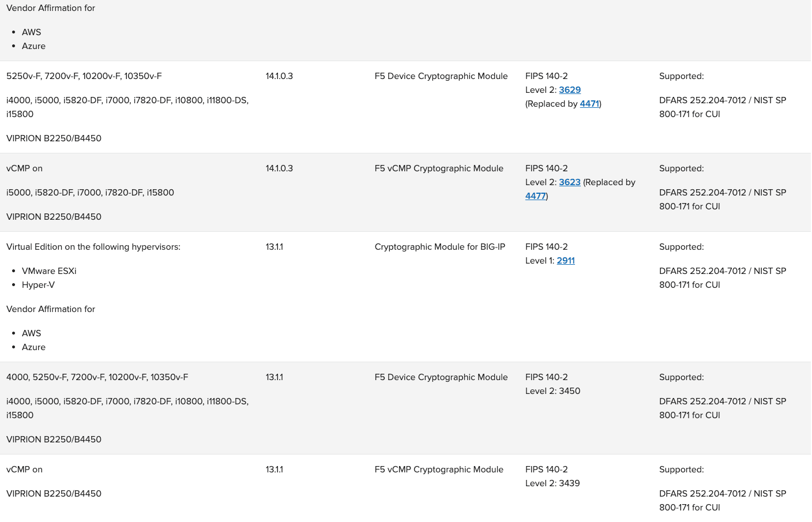Viewport: 812px width, 522px height.
Task: Click the Hyper-V list item
Action: pyautogui.click(x=38, y=285)
